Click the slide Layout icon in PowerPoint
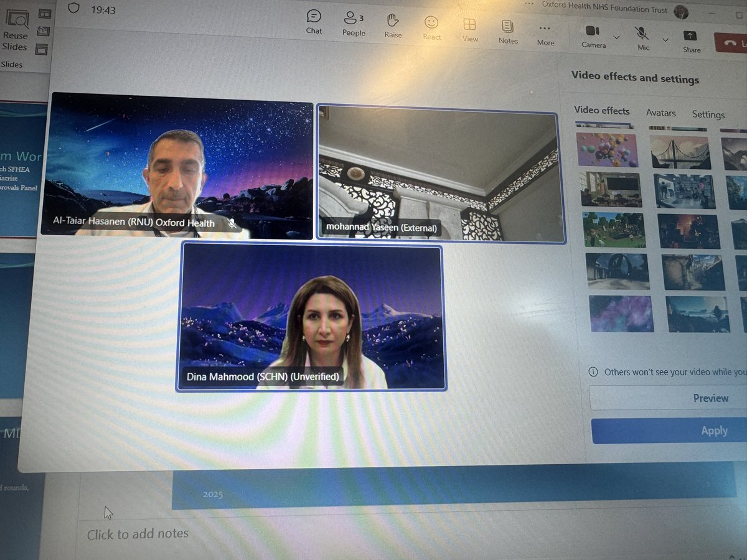Image resolution: width=747 pixels, height=560 pixels. (x=45, y=13)
